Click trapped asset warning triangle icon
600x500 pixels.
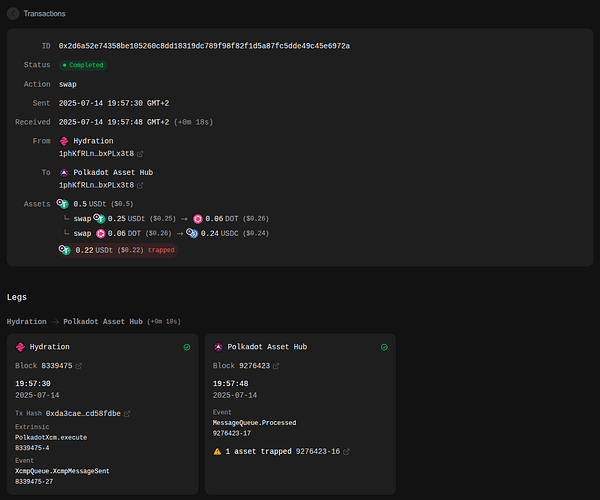[x=218, y=452]
